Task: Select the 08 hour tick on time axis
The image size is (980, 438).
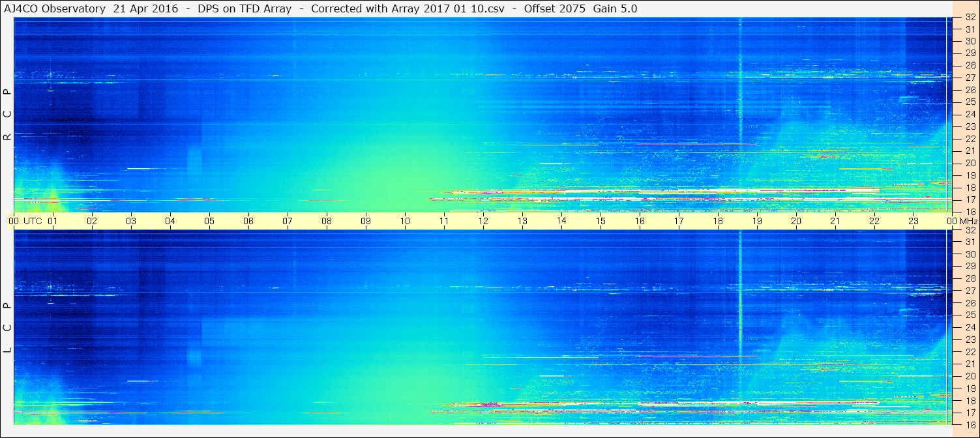Action: pyautogui.click(x=327, y=221)
